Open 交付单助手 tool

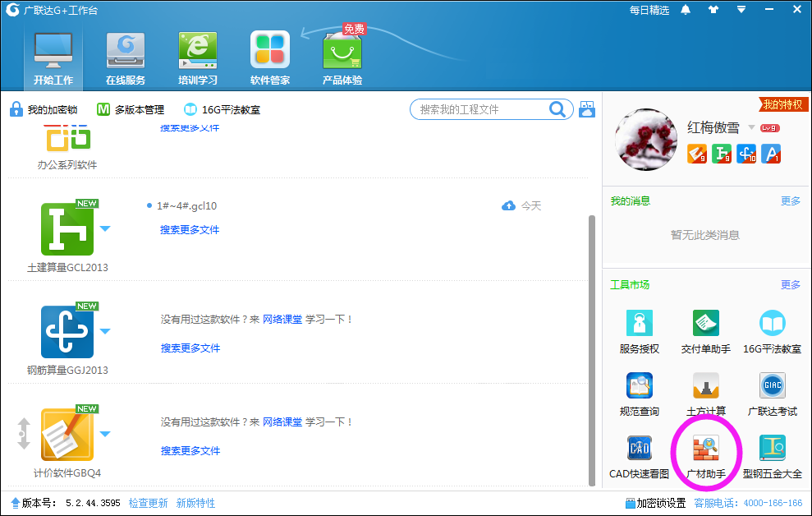[706, 332]
